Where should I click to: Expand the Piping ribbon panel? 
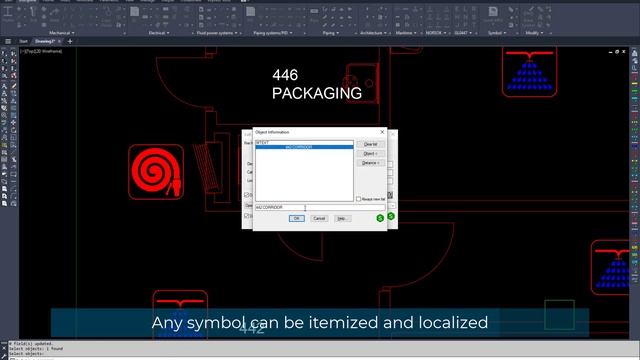[x=331, y=33]
